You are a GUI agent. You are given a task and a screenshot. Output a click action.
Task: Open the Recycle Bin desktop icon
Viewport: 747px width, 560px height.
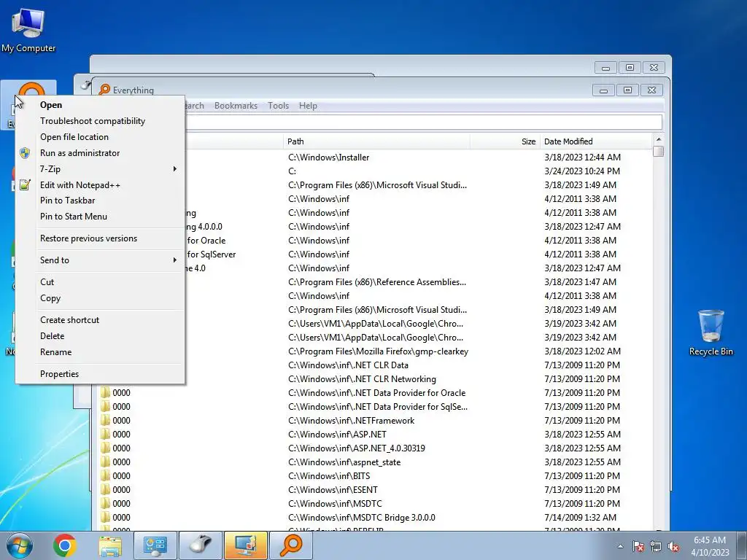point(711,332)
